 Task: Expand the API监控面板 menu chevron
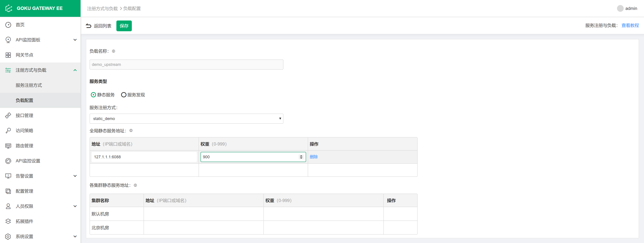click(x=75, y=40)
